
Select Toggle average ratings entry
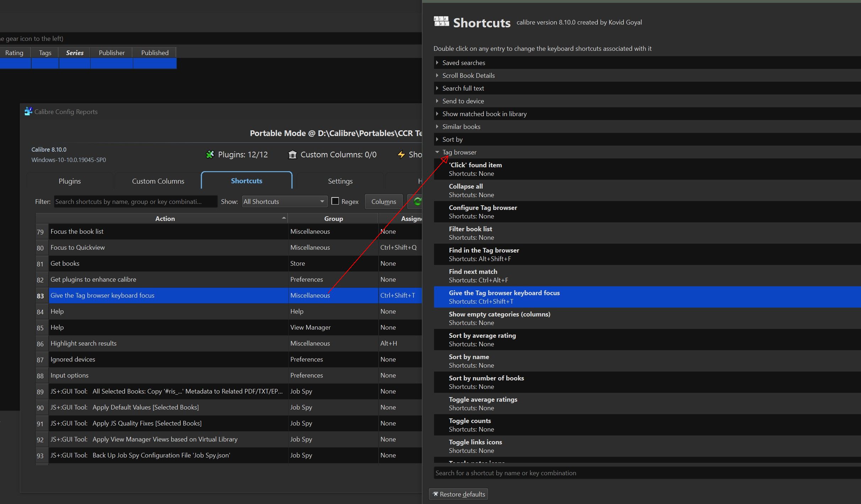click(x=647, y=403)
